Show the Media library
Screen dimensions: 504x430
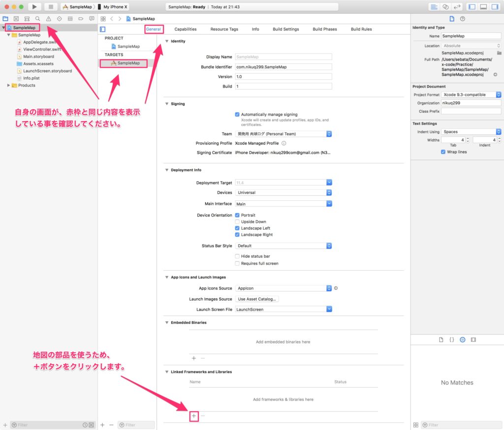[x=473, y=339]
